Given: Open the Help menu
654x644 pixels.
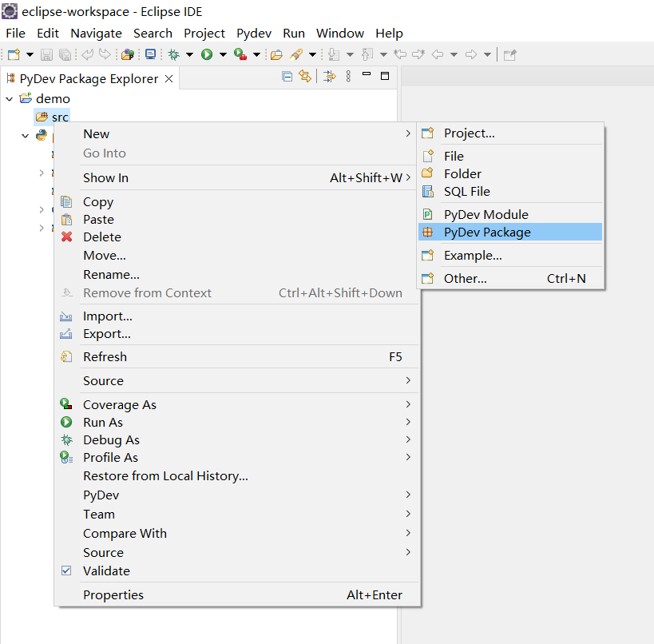Looking at the screenshot, I should click(x=389, y=34).
